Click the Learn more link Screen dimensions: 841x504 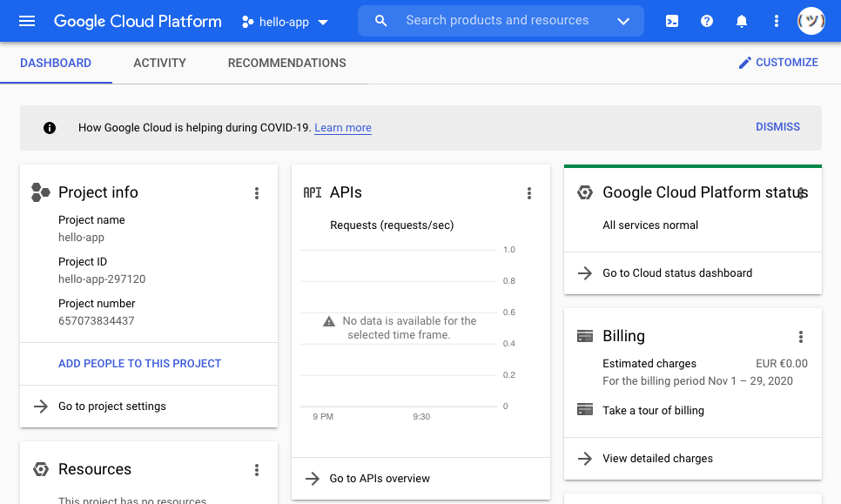coord(342,127)
